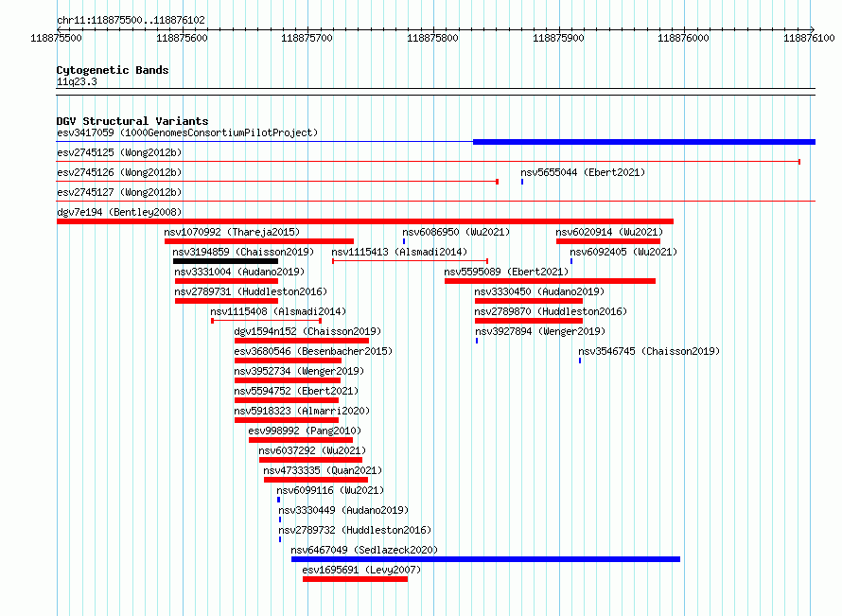
Task: Open the esv2745126 (Wong2012b) label
Action: [119, 172]
